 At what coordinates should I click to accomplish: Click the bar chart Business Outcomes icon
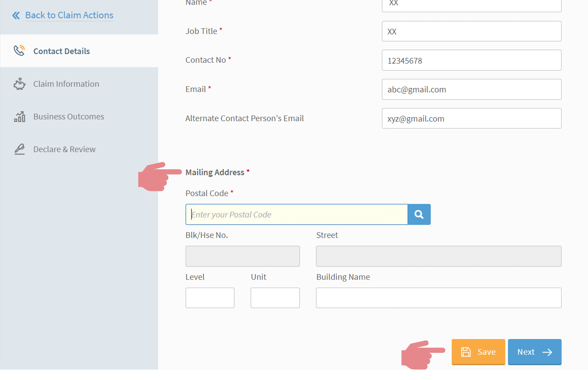(20, 116)
